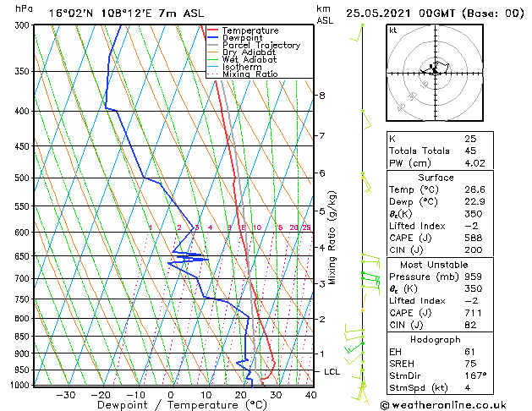This screenshot has height=411, width=532.
Task: Click the SREH value 75
Action: pos(470,364)
